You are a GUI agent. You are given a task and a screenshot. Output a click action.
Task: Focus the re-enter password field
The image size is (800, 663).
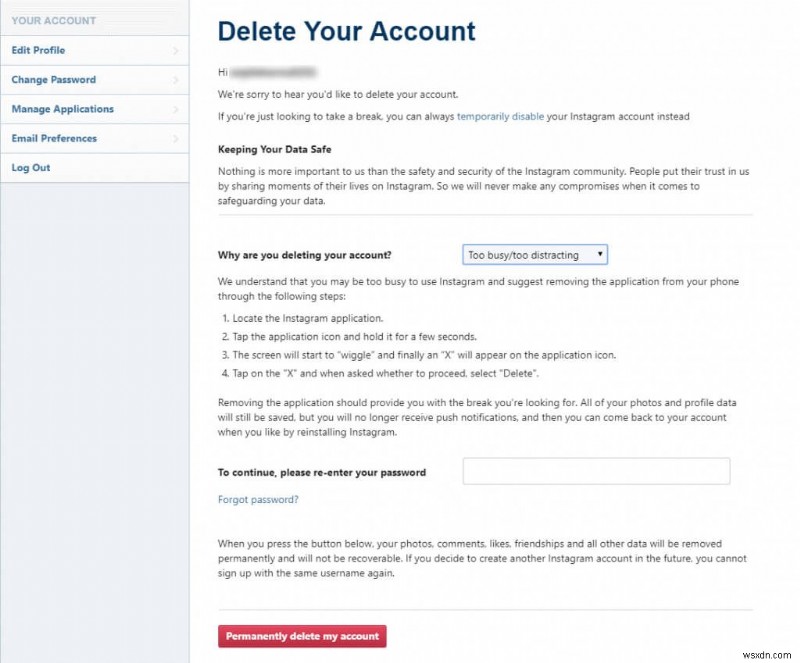(596, 471)
